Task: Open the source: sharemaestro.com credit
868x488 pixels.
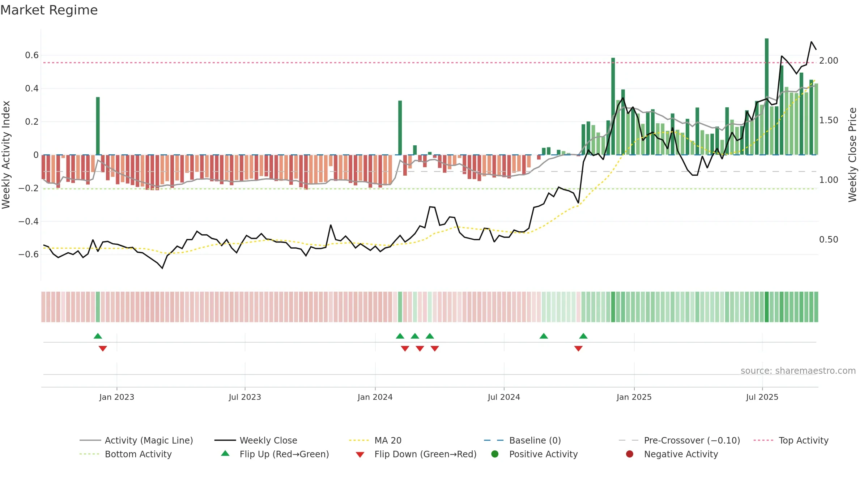Action: 798,371
